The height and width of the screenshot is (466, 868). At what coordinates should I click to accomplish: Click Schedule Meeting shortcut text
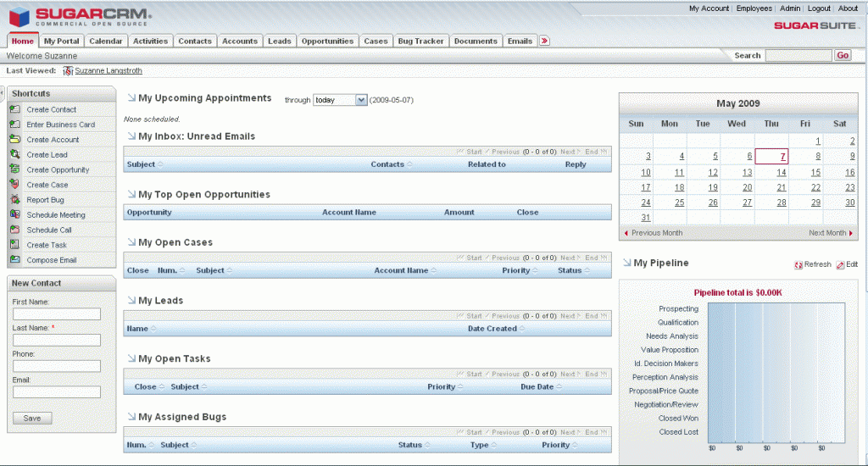56,214
